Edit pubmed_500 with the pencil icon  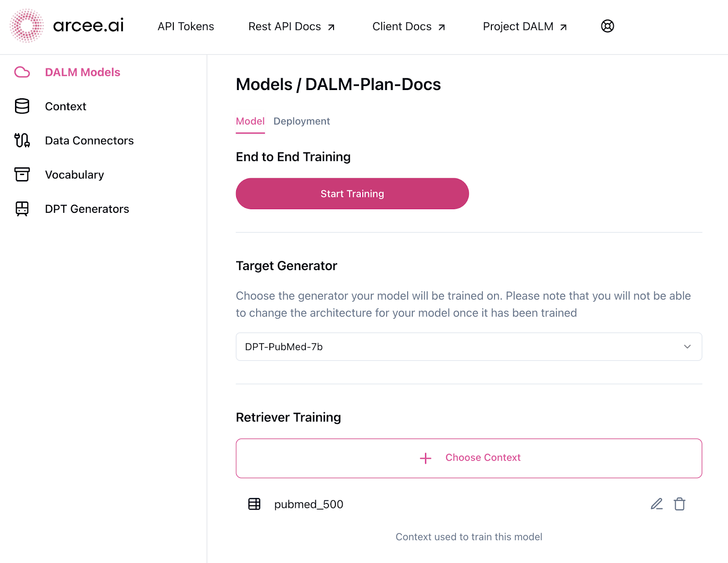(656, 504)
